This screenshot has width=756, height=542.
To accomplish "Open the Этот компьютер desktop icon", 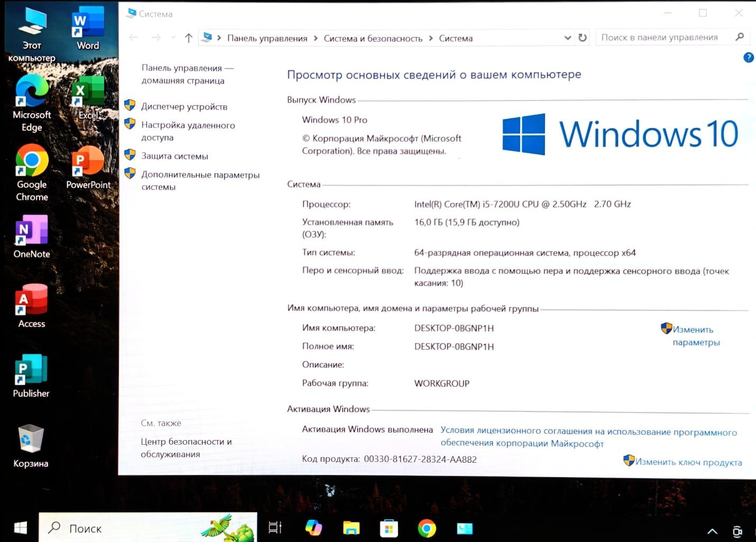I will tap(32, 35).
